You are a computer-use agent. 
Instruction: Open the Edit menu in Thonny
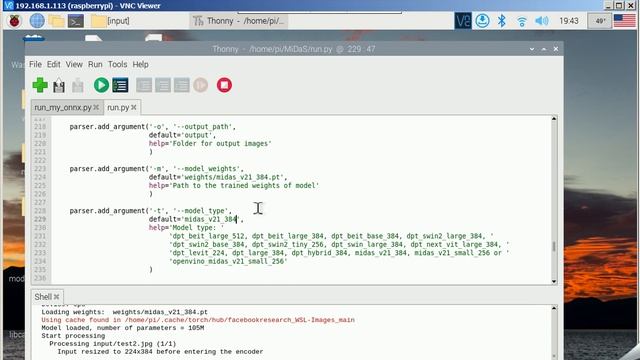pos(53,64)
